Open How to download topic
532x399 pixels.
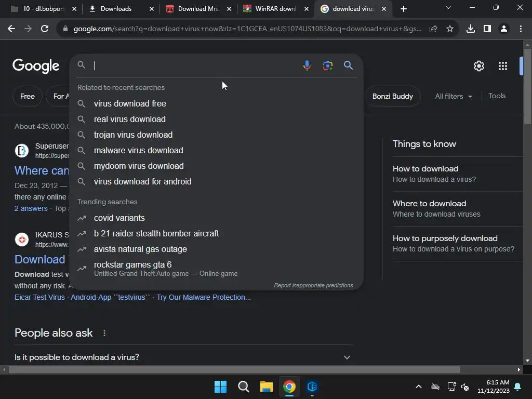pos(457,174)
